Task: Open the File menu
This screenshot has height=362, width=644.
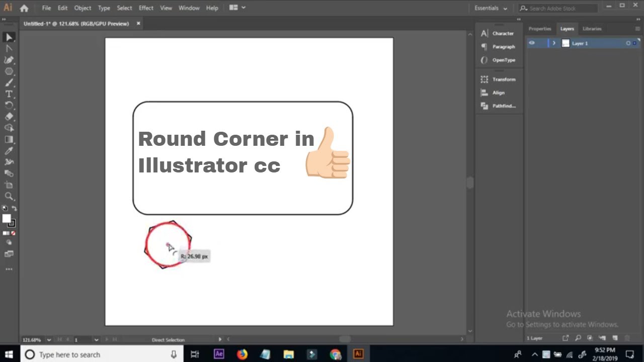Action: (x=46, y=8)
